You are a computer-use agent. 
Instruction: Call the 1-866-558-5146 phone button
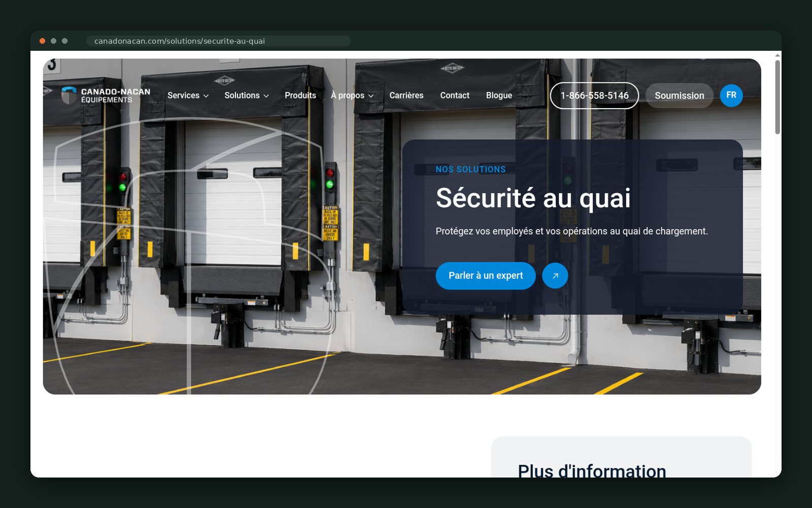coord(594,96)
